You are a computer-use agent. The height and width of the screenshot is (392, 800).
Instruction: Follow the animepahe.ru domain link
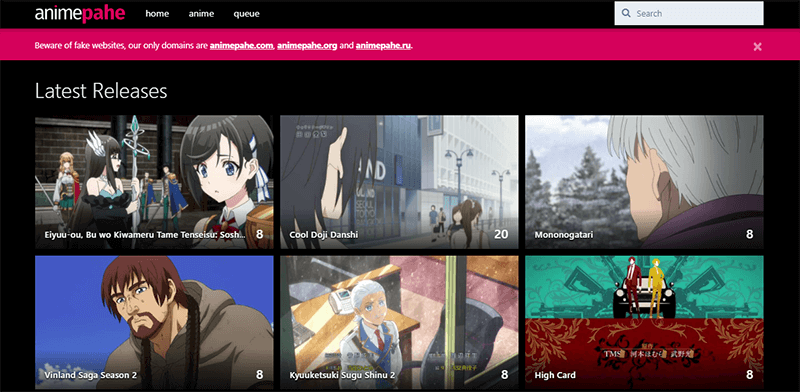point(383,45)
